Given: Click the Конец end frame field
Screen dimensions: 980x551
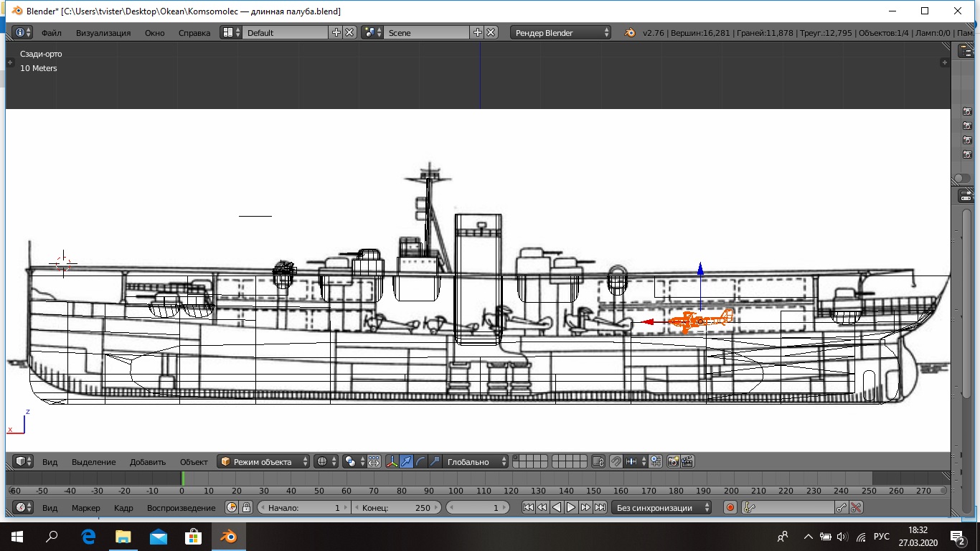Looking at the screenshot, I should pyautogui.click(x=396, y=507).
